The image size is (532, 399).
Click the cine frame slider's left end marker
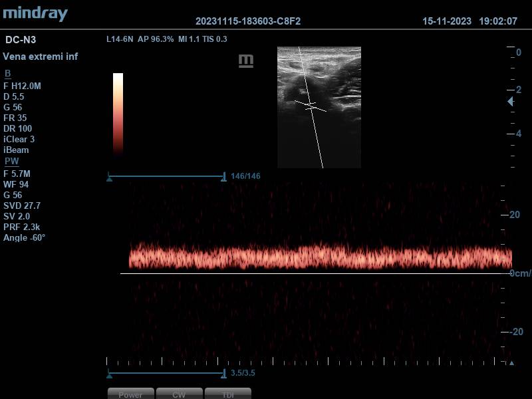(x=109, y=177)
